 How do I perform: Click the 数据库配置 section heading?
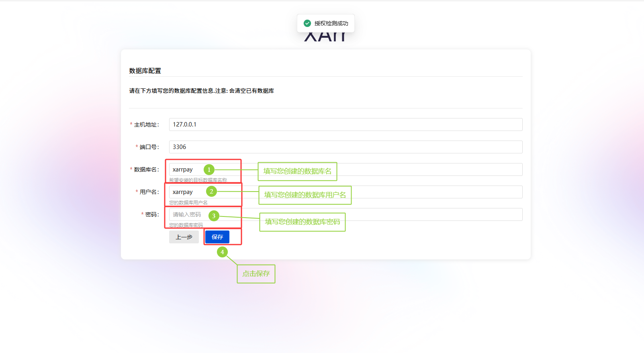(145, 71)
